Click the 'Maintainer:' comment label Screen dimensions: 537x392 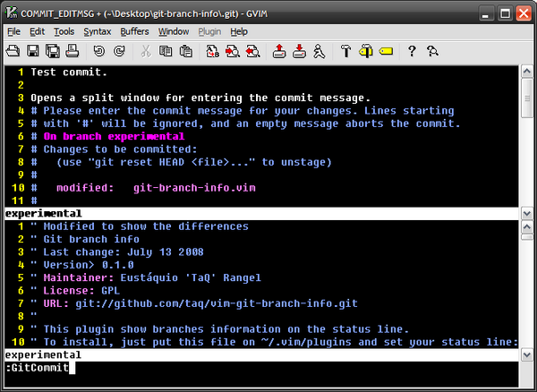pyautogui.click(x=79, y=277)
